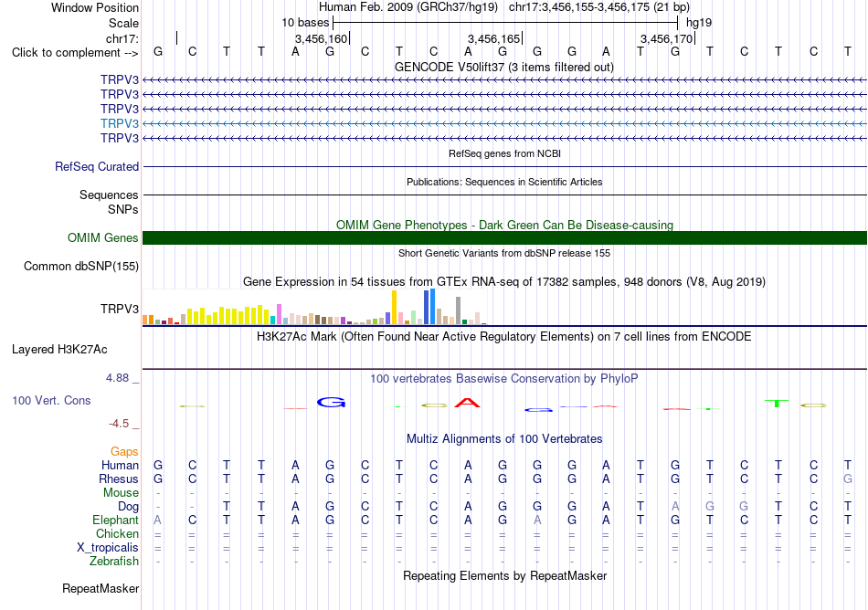Click the 3,456,165 ruler position marker
This screenshot has width=868, height=610.
point(494,38)
